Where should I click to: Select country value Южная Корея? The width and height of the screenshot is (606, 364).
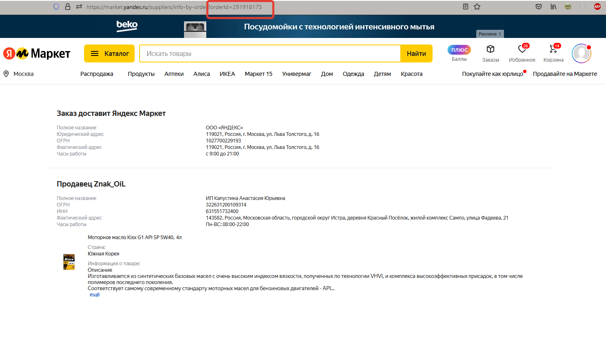tap(104, 254)
